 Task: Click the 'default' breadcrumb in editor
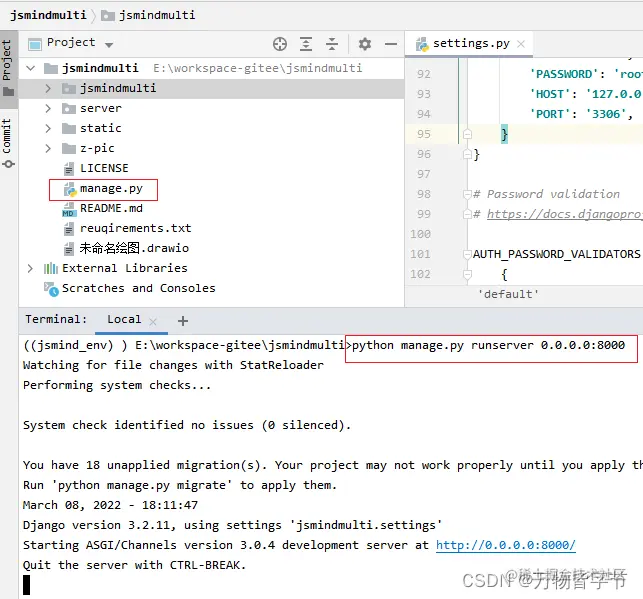click(508, 294)
